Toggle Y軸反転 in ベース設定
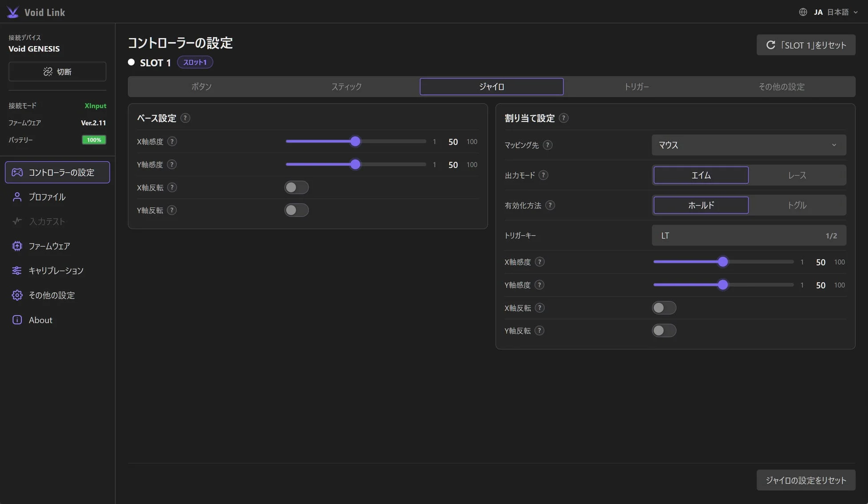 coord(296,210)
